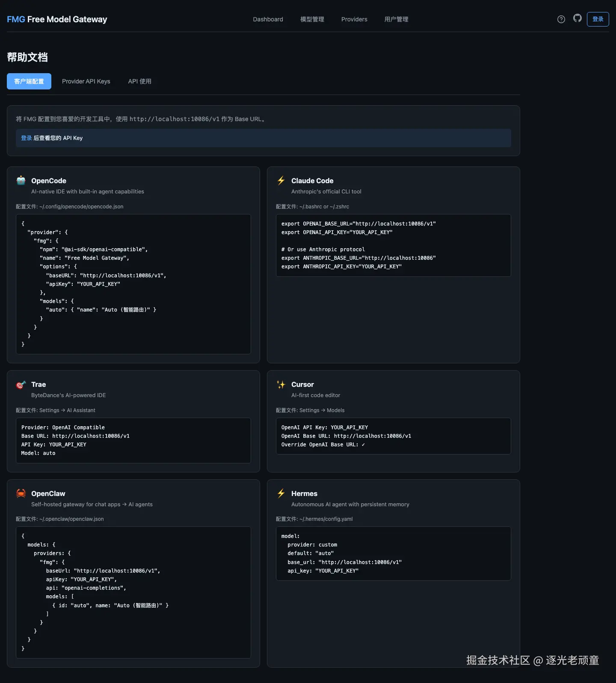Click the Settings → AI Assistant path text
Image resolution: width=616 pixels, height=683 pixels.
coord(67,410)
